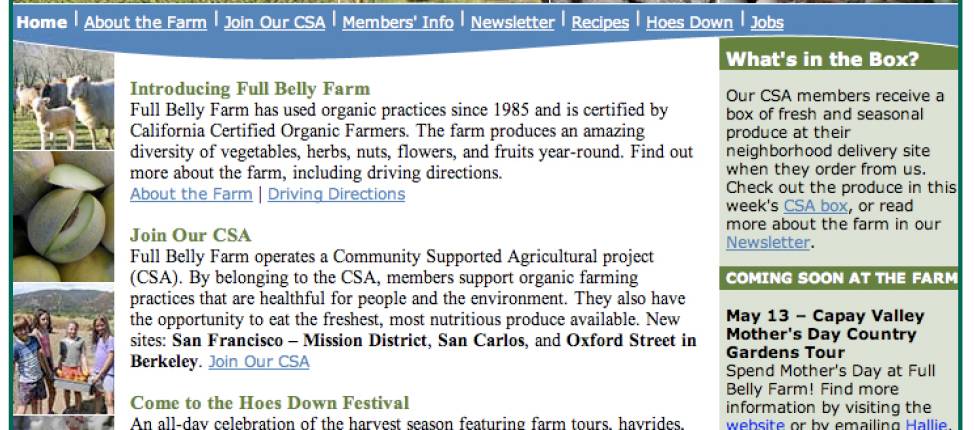Click the Hallie email link
The width and height of the screenshot is (975, 430).
pos(923,424)
